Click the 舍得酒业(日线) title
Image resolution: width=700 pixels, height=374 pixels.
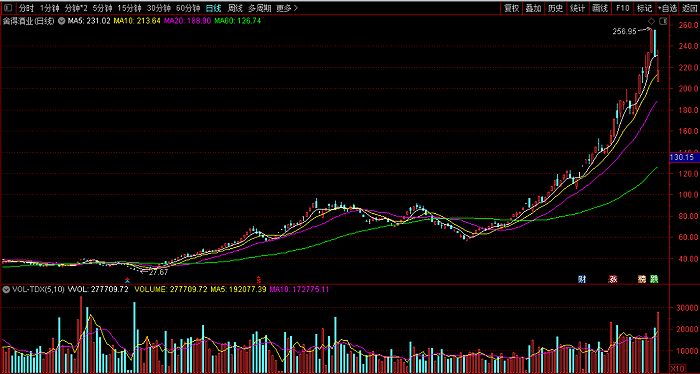coord(30,21)
